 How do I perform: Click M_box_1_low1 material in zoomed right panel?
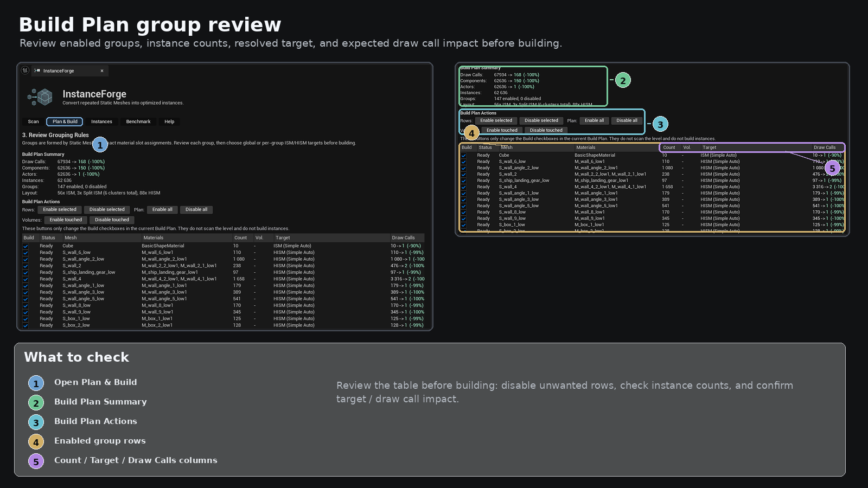[589, 225]
